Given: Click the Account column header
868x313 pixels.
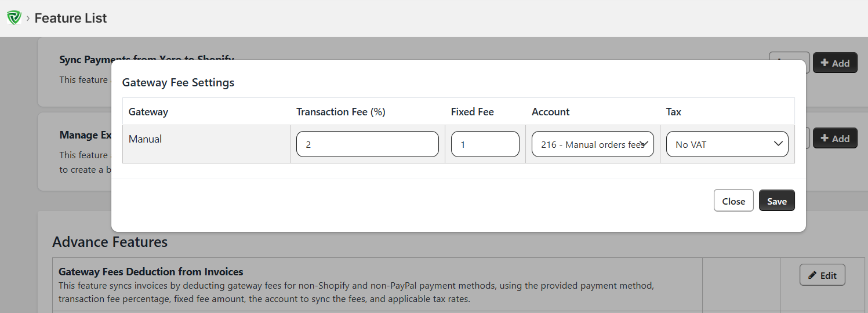Looking at the screenshot, I should pos(551,112).
